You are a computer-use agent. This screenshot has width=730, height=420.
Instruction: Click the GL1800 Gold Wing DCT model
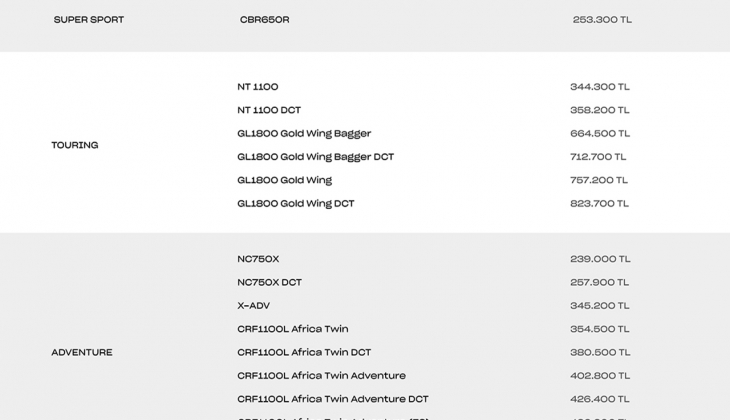(x=296, y=203)
